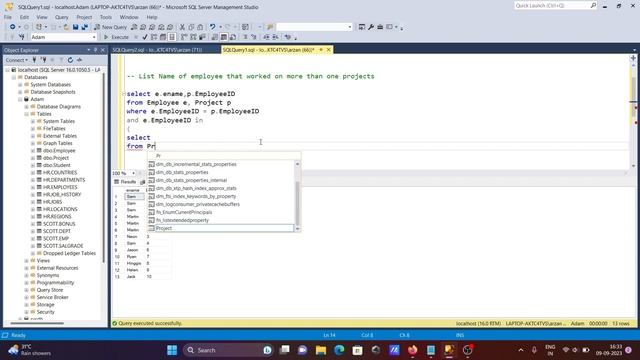Screen dimensions: 640x360
Task: Open the Connect dropdown in Object Explorer
Action: pos(16,60)
